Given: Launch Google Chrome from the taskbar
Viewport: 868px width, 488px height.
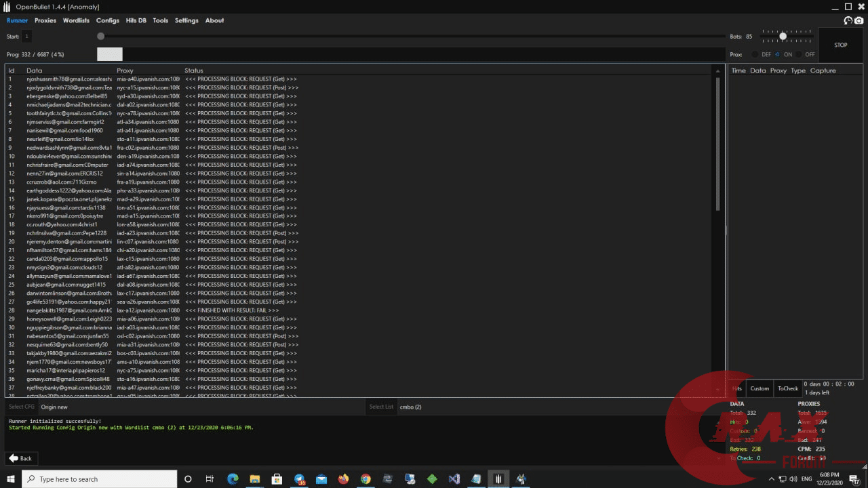Looking at the screenshot, I should click(366, 479).
